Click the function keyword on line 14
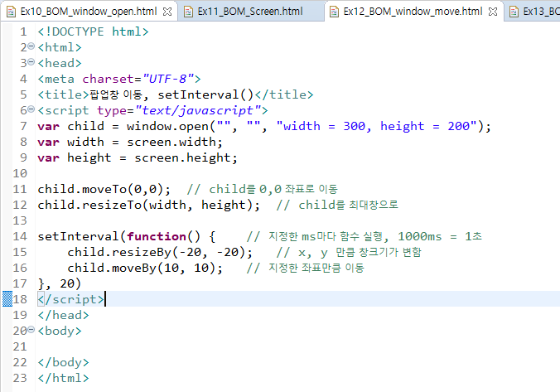The height and width of the screenshot is (392, 560). [x=157, y=236]
